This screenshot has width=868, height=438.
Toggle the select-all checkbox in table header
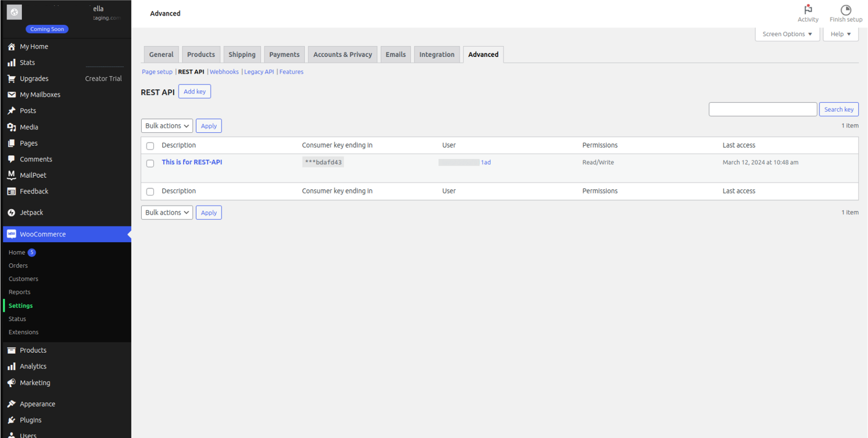[150, 146]
